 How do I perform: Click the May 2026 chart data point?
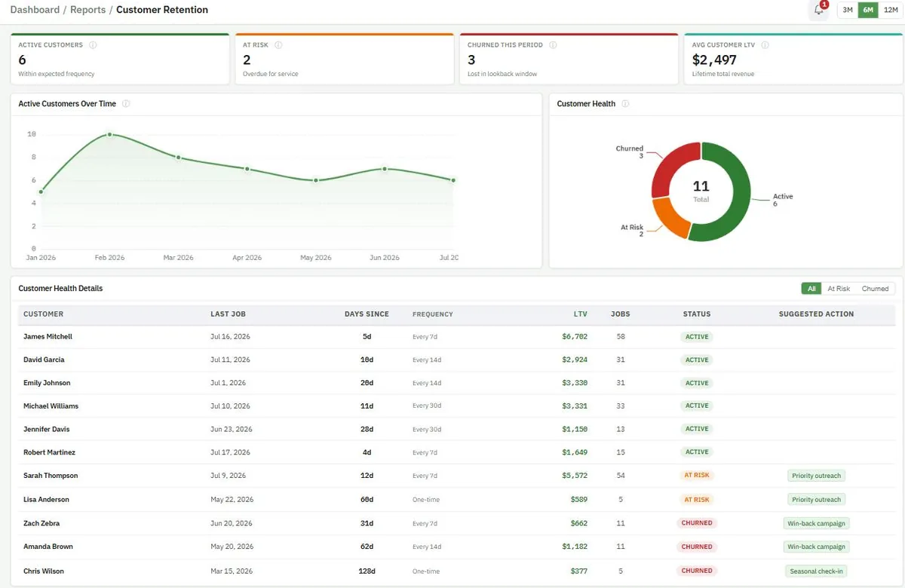(316, 180)
